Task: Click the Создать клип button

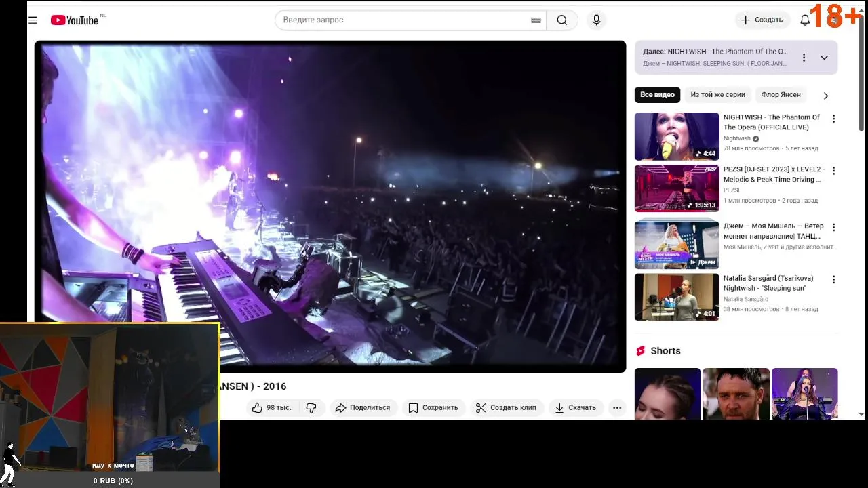Action: click(x=506, y=407)
